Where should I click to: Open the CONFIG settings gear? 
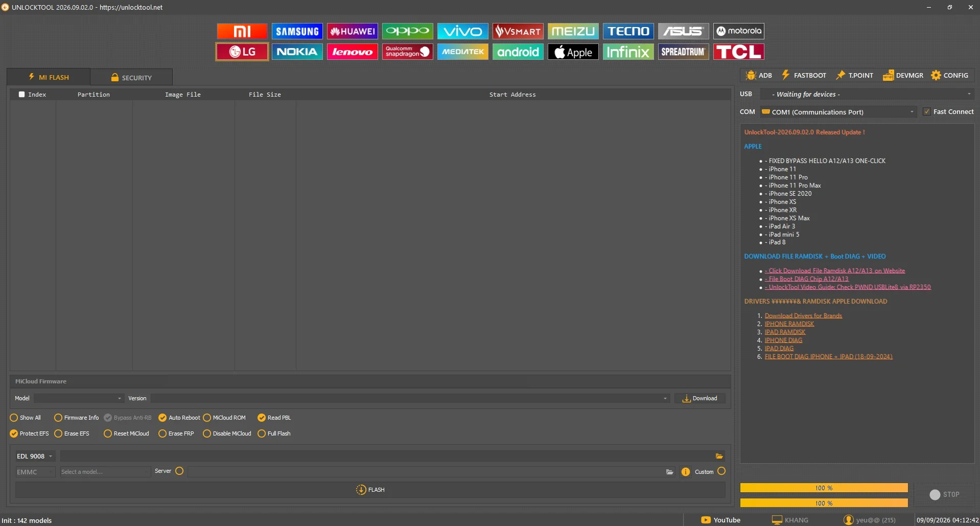point(949,75)
